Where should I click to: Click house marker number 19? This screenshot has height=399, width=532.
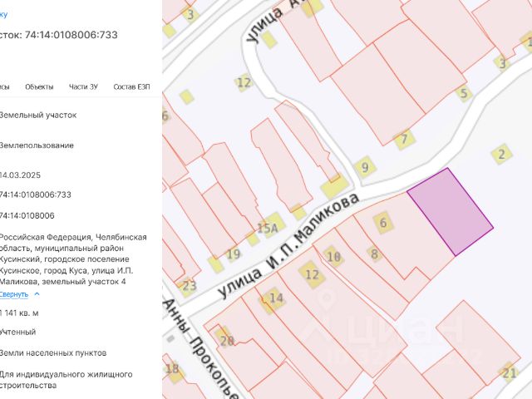pyautogui.click(x=234, y=254)
